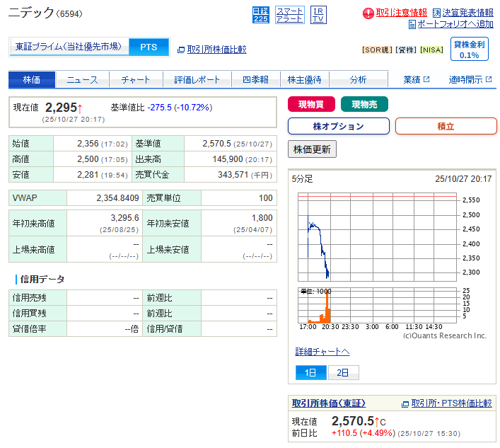
Task: Click the portfolio list icon
Action: (412, 25)
